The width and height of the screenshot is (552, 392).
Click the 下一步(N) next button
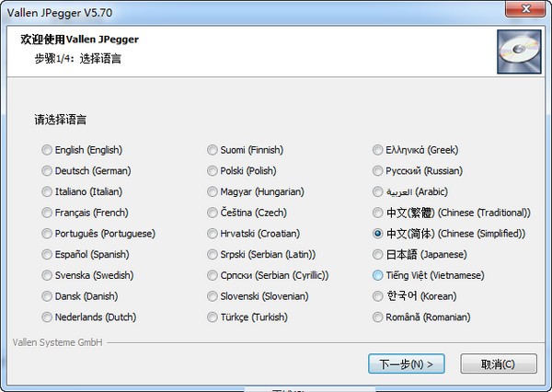(x=407, y=363)
